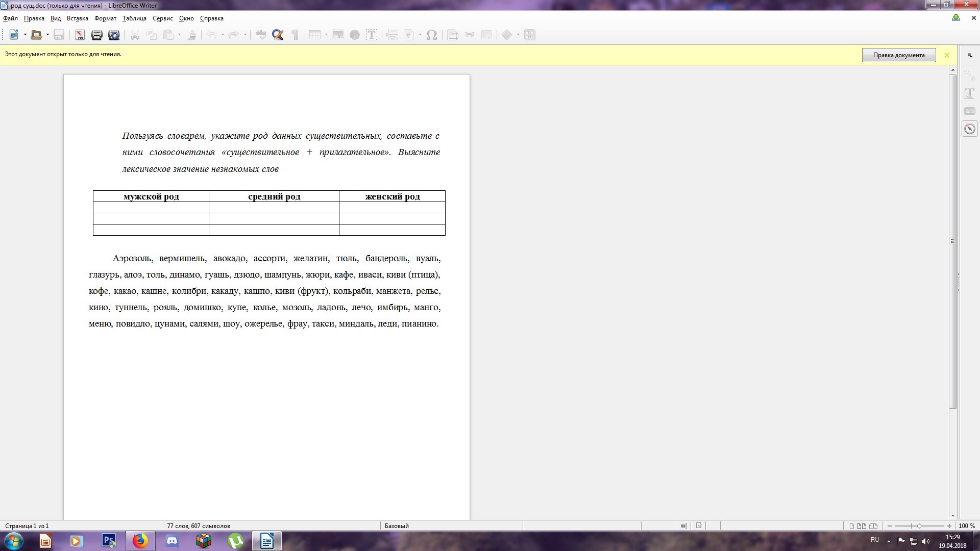Click the Правка документа button
This screenshot has width=980, height=551.
[x=898, y=55]
